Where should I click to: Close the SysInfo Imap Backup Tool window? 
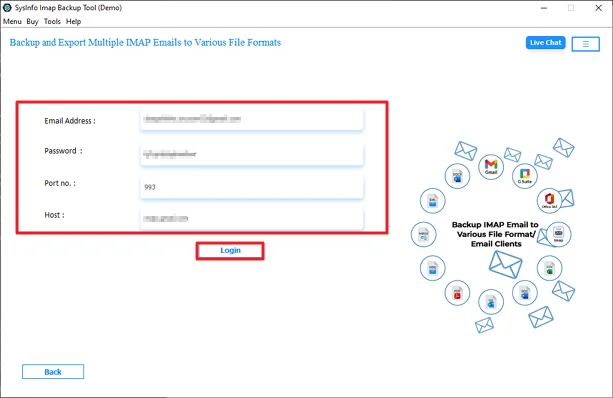[x=598, y=8]
